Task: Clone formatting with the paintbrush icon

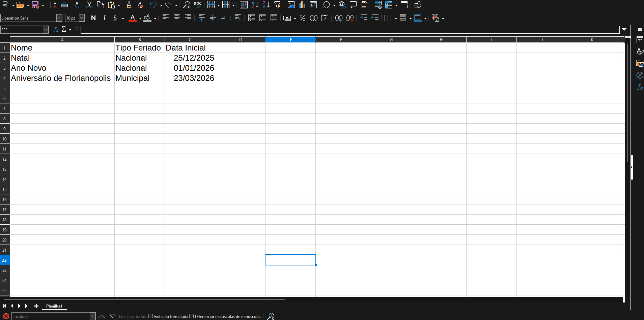Action: point(129,5)
